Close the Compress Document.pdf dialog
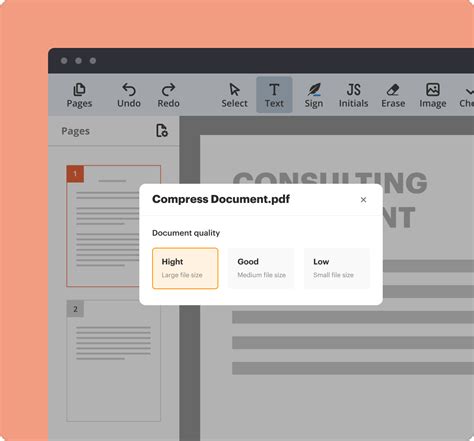474x441 pixels. [x=363, y=200]
